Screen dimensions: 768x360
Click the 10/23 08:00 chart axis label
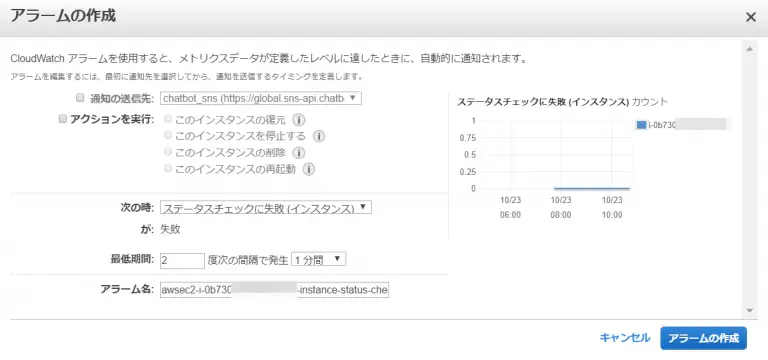561,208
